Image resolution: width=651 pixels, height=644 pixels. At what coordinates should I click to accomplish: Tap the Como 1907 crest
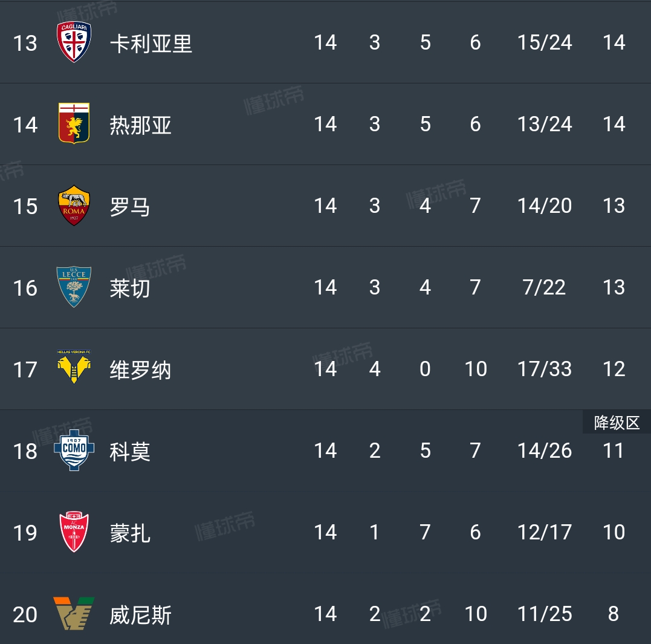click(x=74, y=450)
